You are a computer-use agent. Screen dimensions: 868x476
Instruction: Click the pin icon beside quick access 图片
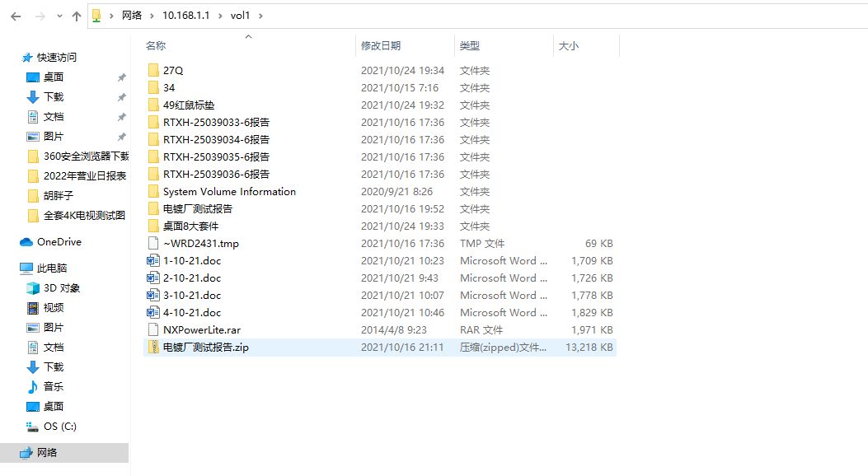click(122, 137)
